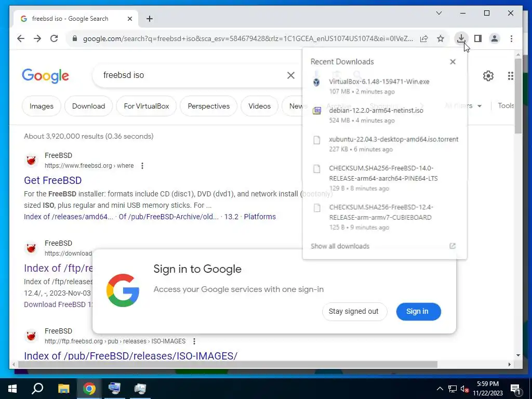532x399 pixels.
Task: Switch to the Videos filter
Action: click(260, 106)
